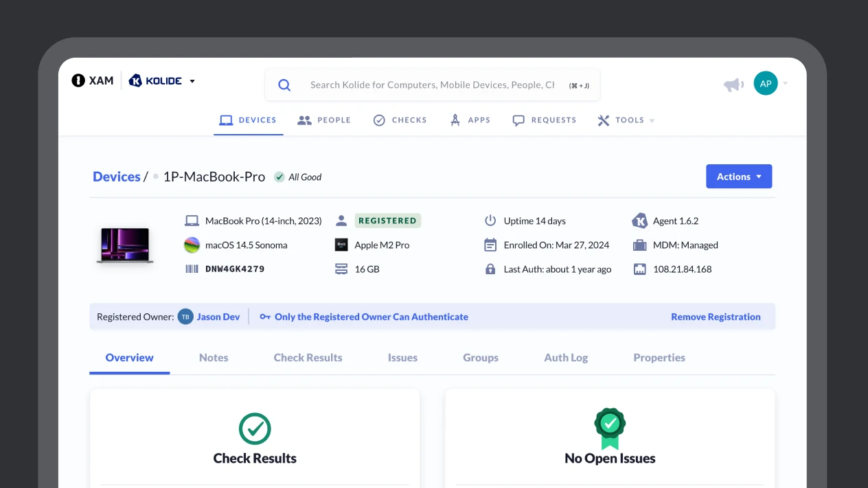Click the Check Results card checkmark icon
868x488 pixels.
pyautogui.click(x=255, y=428)
